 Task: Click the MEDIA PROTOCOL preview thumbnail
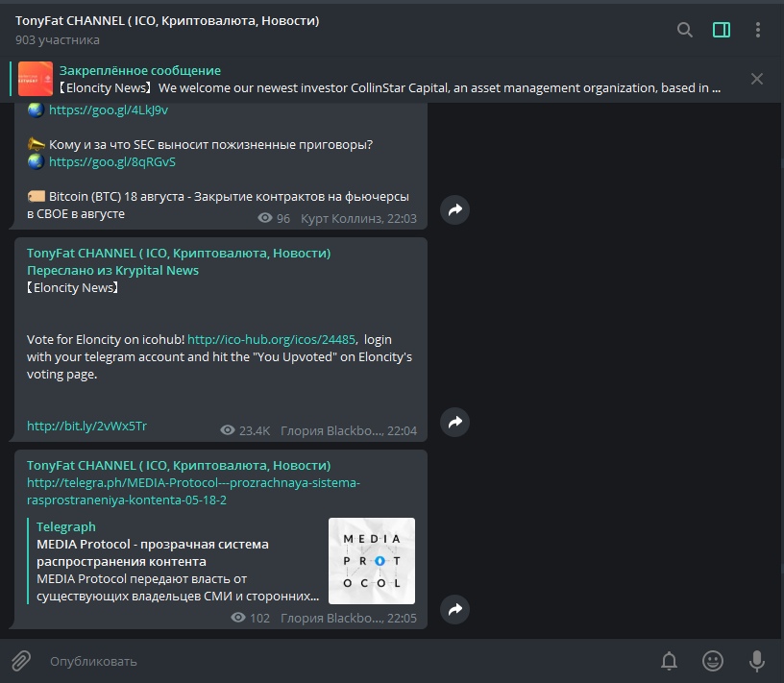click(x=372, y=560)
